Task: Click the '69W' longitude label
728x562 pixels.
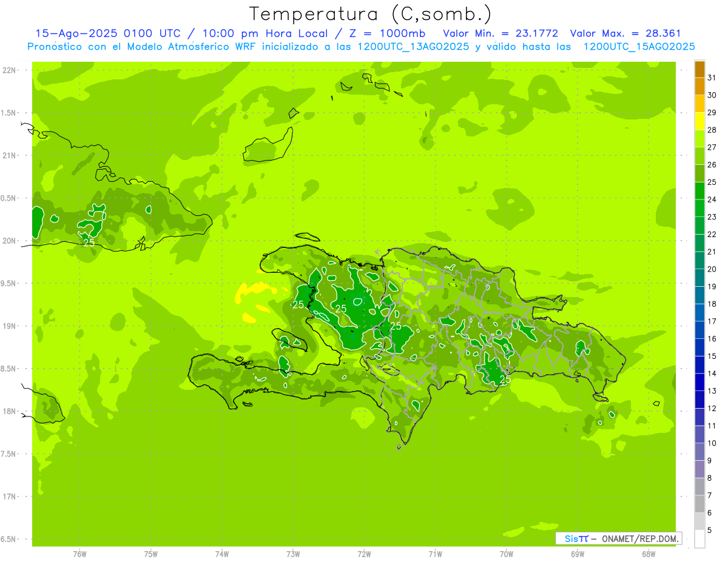Action: [x=578, y=554]
